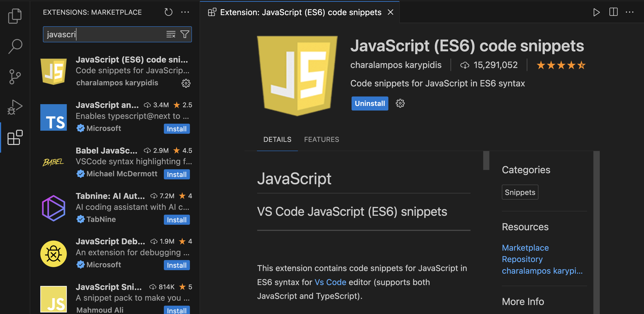The width and height of the screenshot is (644, 314).
Task: Open manage gear beside Uninstall button
Action: 400,103
